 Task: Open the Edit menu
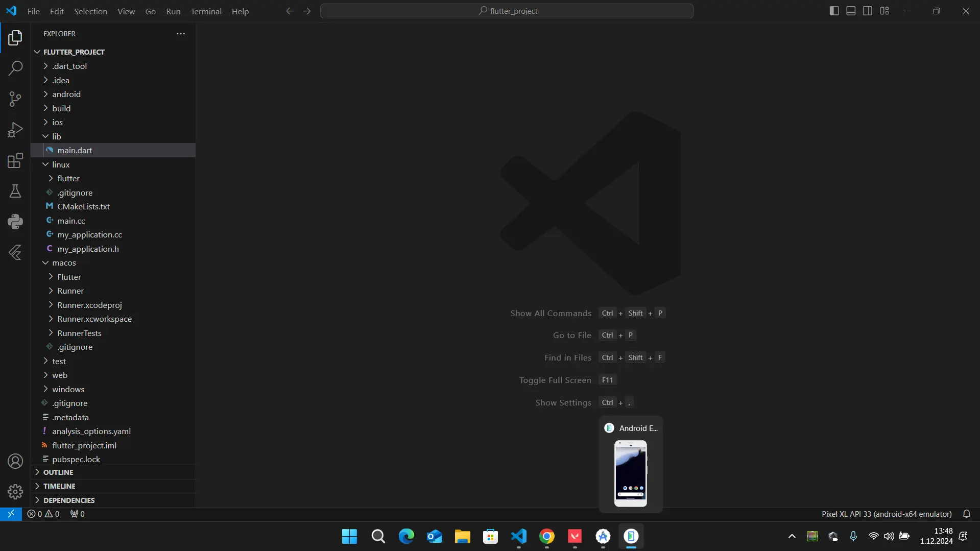coord(57,11)
